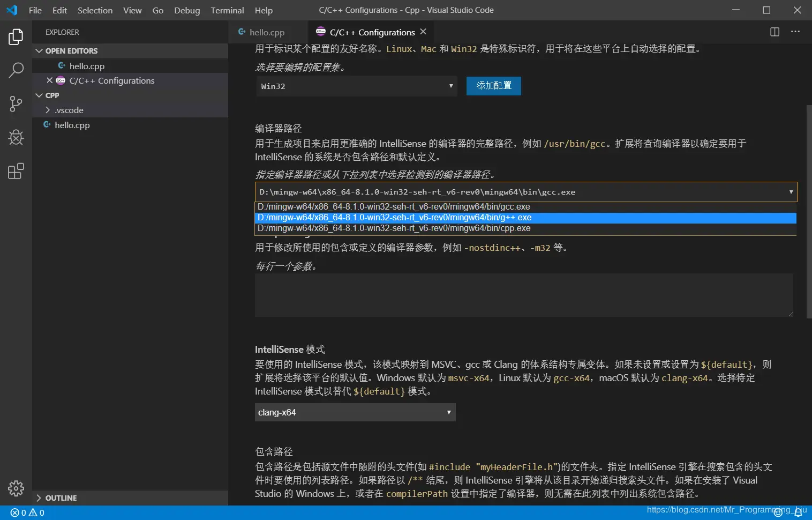Open the Debug menu
The height and width of the screenshot is (520, 812).
coord(187,10)
